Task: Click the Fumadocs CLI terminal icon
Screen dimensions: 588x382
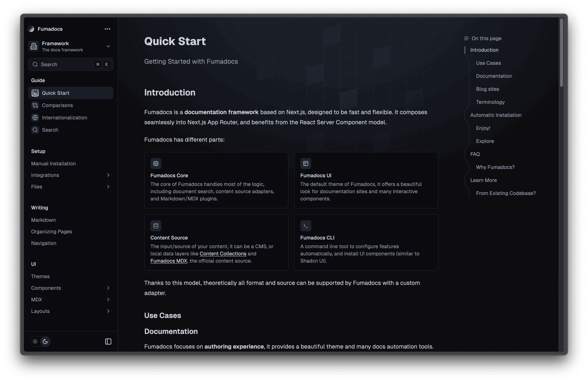Action: [x=306, y=226]
